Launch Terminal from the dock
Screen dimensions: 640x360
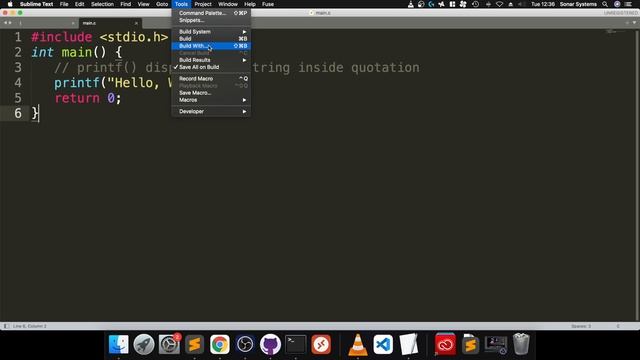296,344
